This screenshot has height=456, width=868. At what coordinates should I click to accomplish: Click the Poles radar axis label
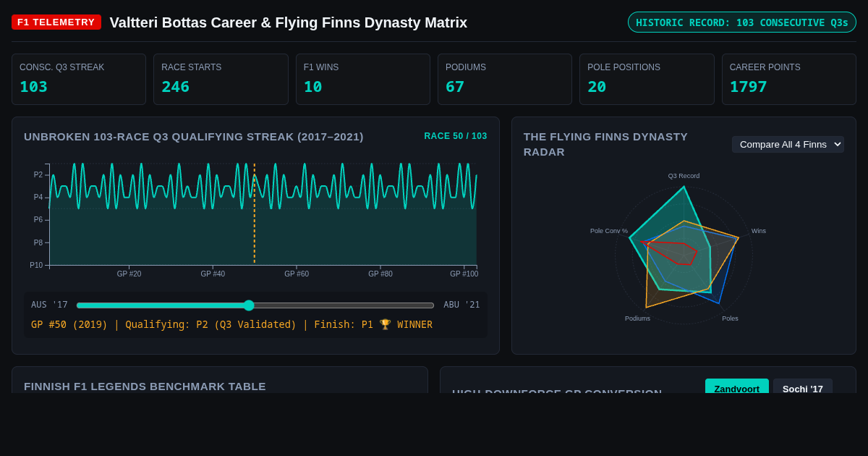[x=730, y=318]
